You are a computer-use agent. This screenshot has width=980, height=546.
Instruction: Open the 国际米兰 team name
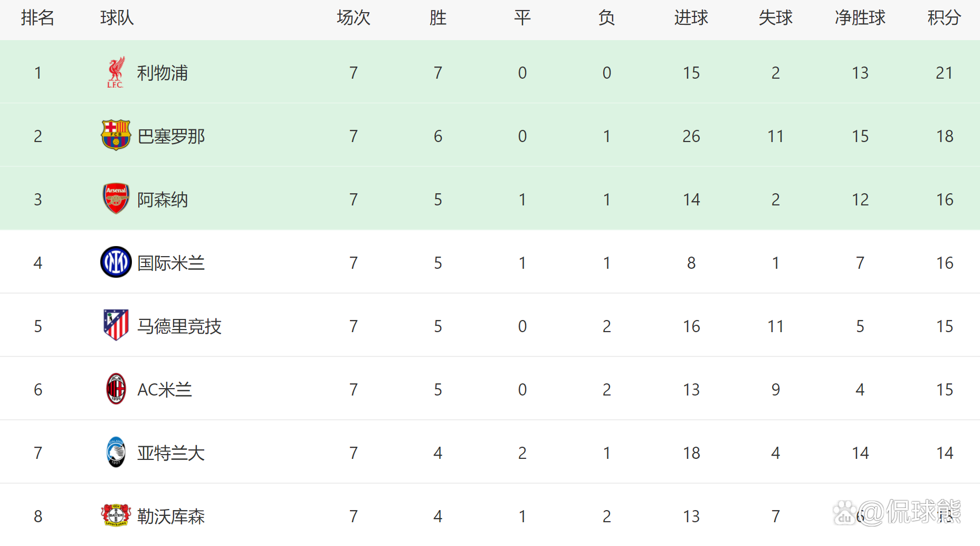click(x=171, y=263)
